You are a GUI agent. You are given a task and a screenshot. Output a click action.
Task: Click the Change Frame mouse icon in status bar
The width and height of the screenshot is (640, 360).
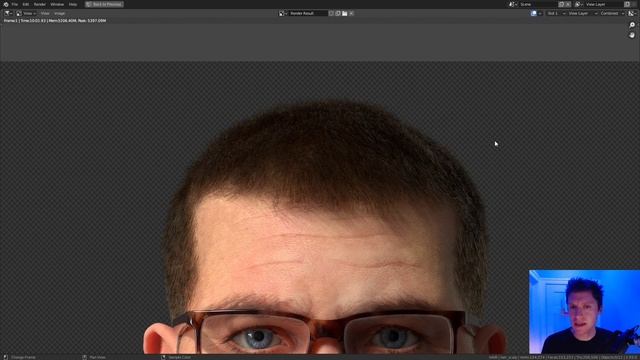(5, 357)
